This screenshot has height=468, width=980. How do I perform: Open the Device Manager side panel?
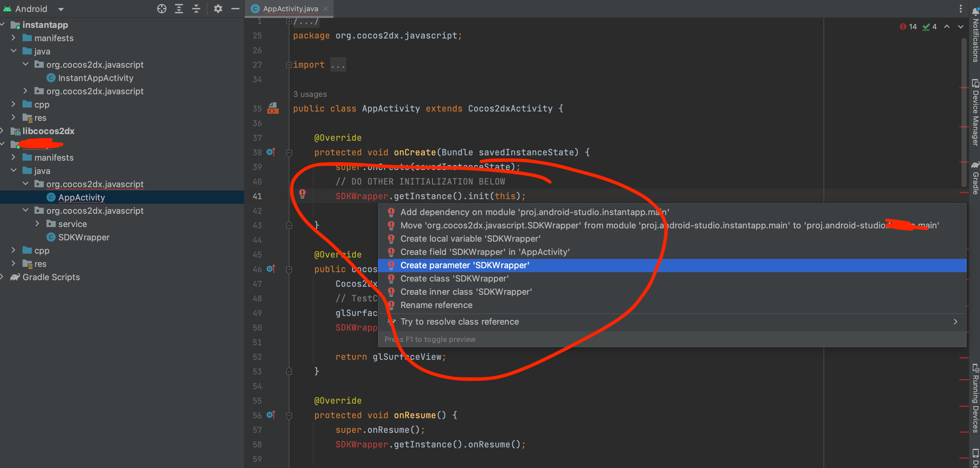pos(975,112)
